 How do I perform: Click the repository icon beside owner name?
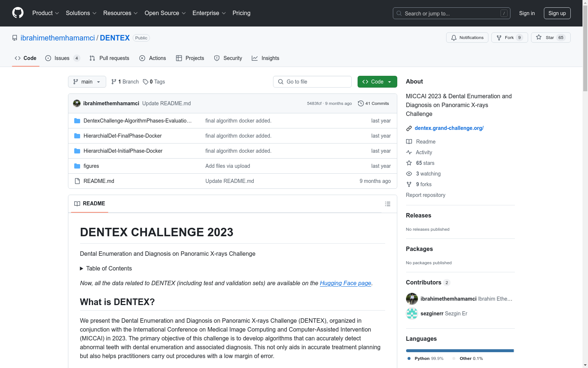(x=15, y=38)
